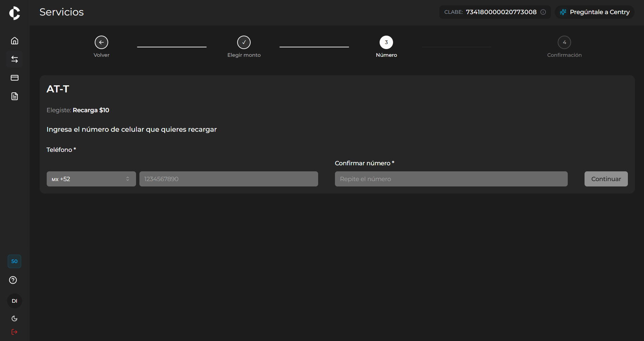Open the DI user avatar

pyautogui.click(x=14, y=301)
